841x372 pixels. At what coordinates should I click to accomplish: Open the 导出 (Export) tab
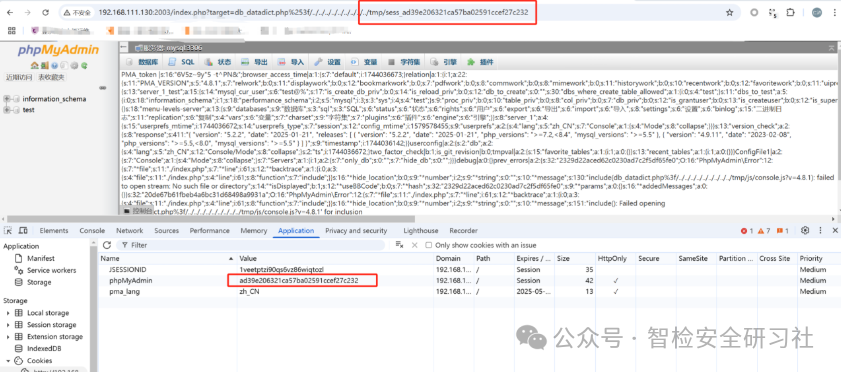(254, 62)
